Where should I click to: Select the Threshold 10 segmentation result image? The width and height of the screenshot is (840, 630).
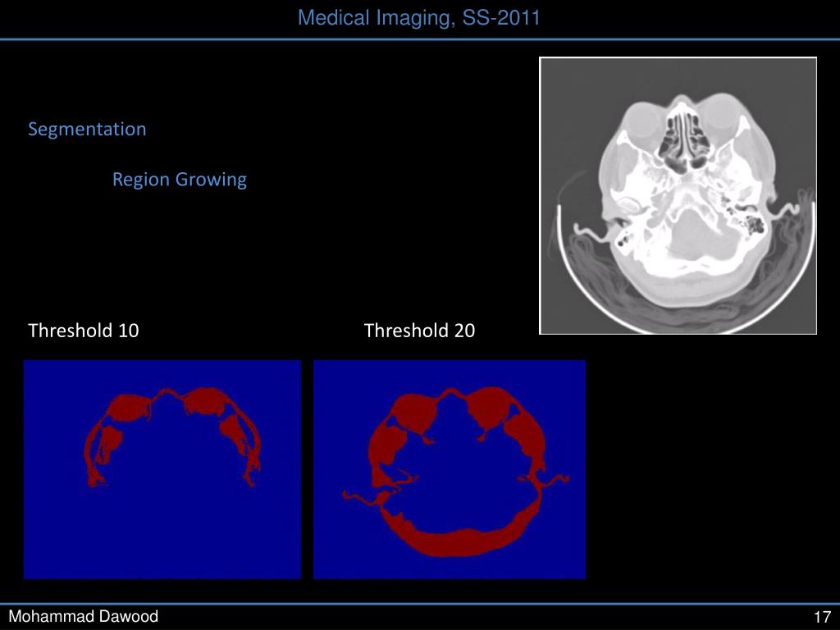[162, 469]
